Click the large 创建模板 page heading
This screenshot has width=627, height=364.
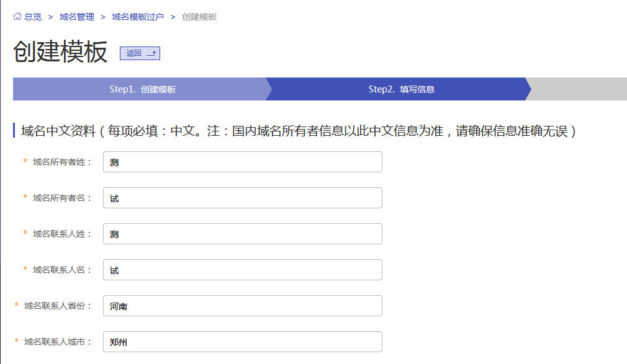[60, 52]
